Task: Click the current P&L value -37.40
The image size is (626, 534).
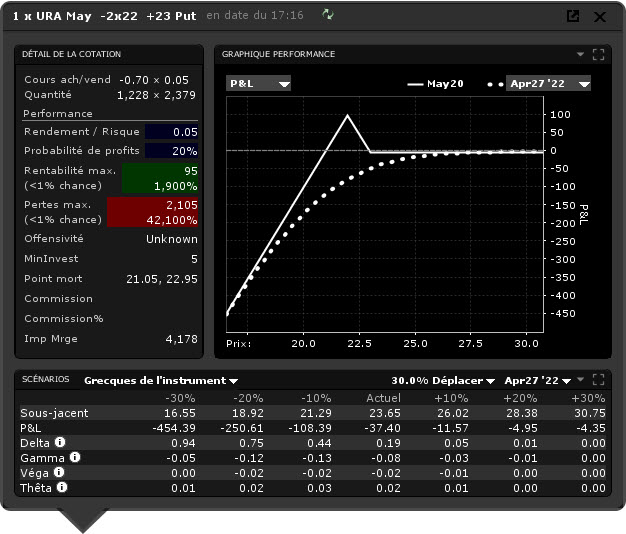Action: (382, 428)
